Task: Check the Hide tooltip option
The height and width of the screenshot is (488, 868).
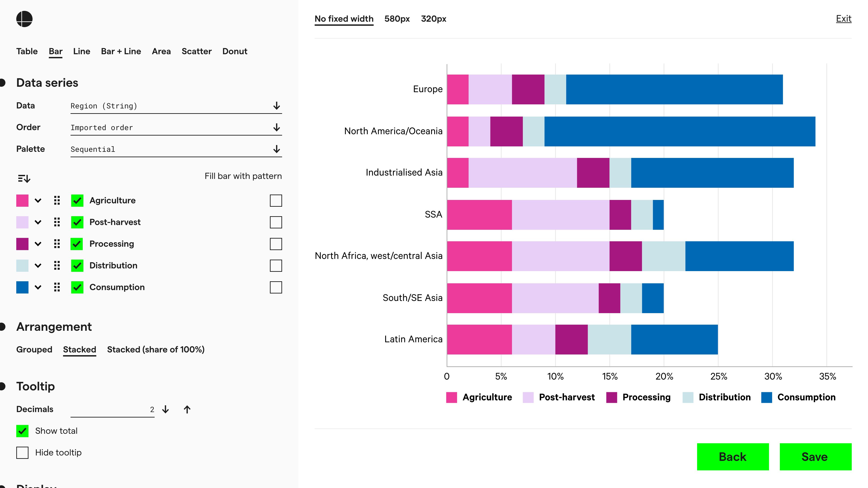Action: pyautogui.click(x=22, y=452)
